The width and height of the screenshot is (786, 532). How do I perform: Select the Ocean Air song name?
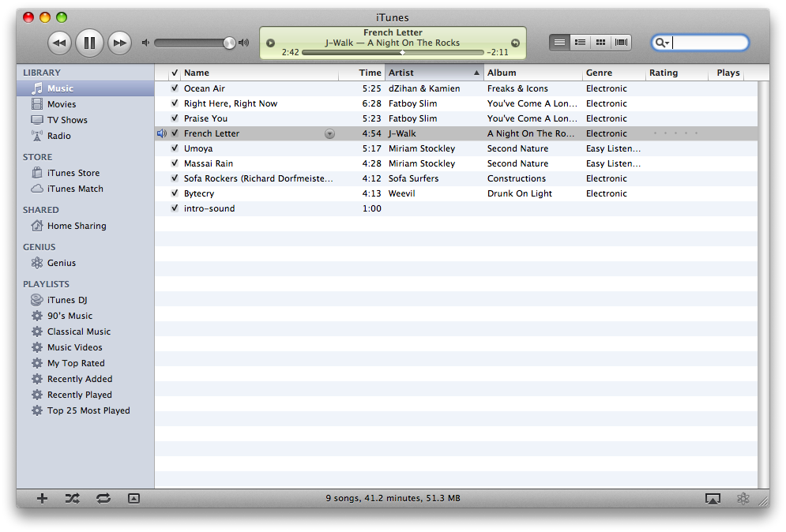[x=205, y=88]
